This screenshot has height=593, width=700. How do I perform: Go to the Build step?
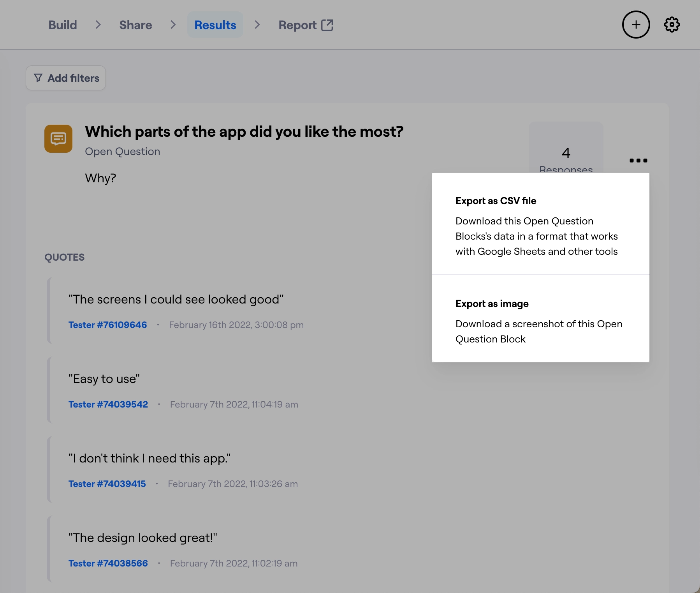point(63,25)
